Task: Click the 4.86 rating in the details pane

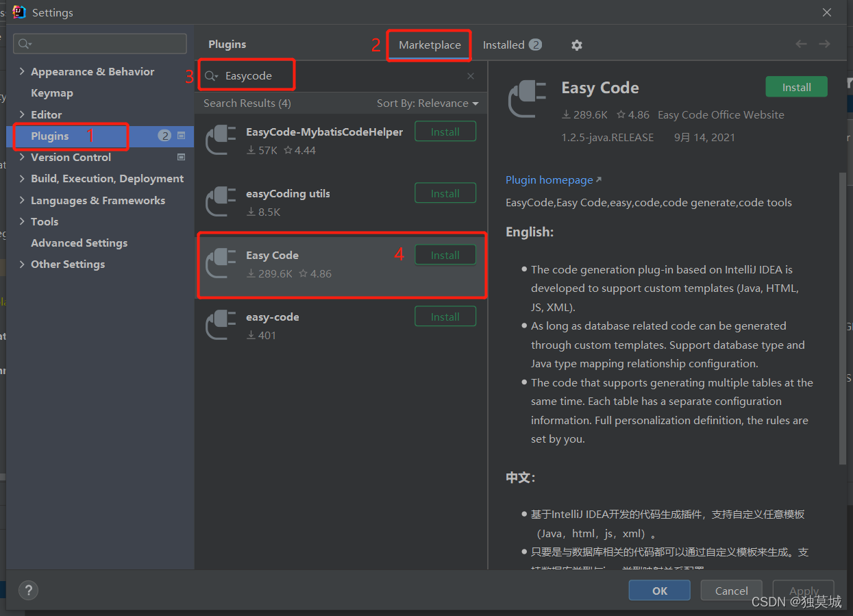Action: tap(633, 115)
